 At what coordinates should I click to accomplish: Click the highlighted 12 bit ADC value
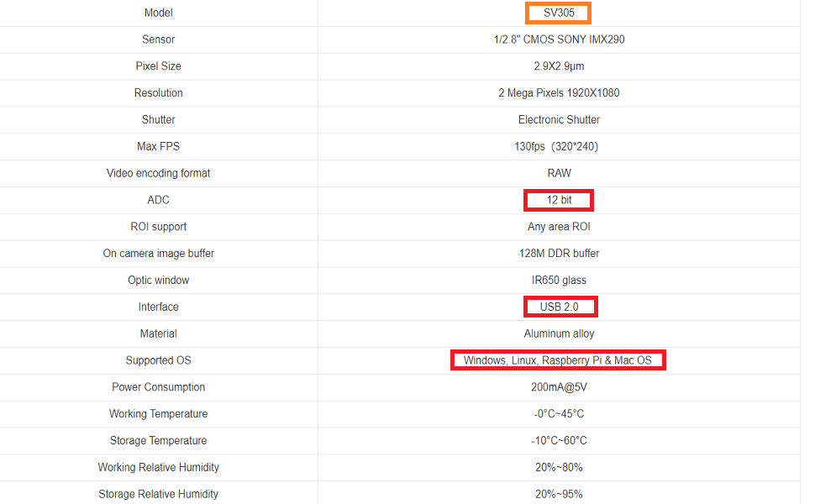[559, 200]
